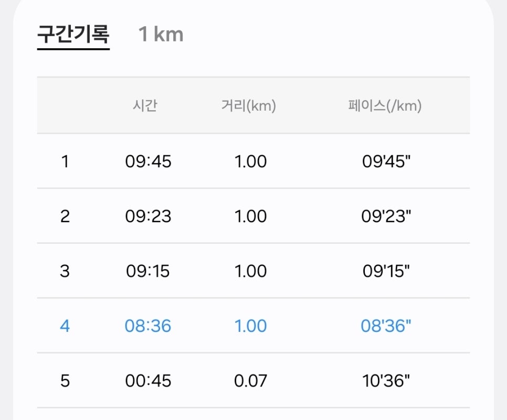The image size is (507, 420).
Task: Click the 09:45 time value
Action: click(148, 161)
